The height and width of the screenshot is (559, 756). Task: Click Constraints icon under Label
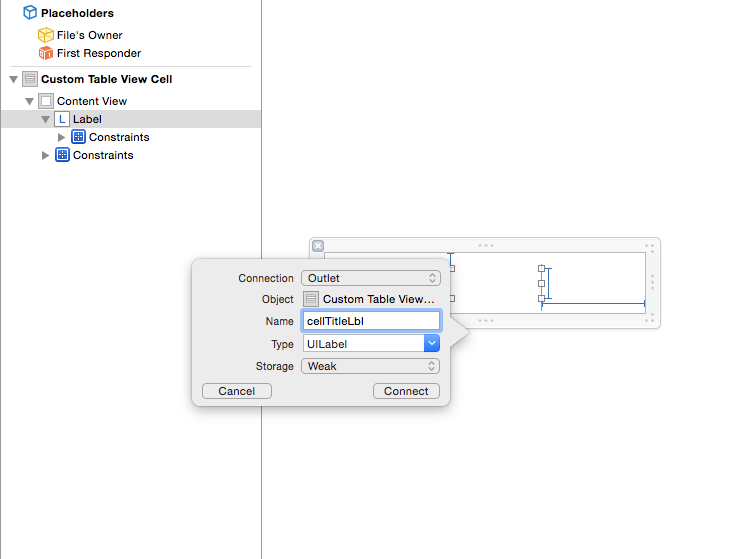pyautogui.click(x=78, y=137)
